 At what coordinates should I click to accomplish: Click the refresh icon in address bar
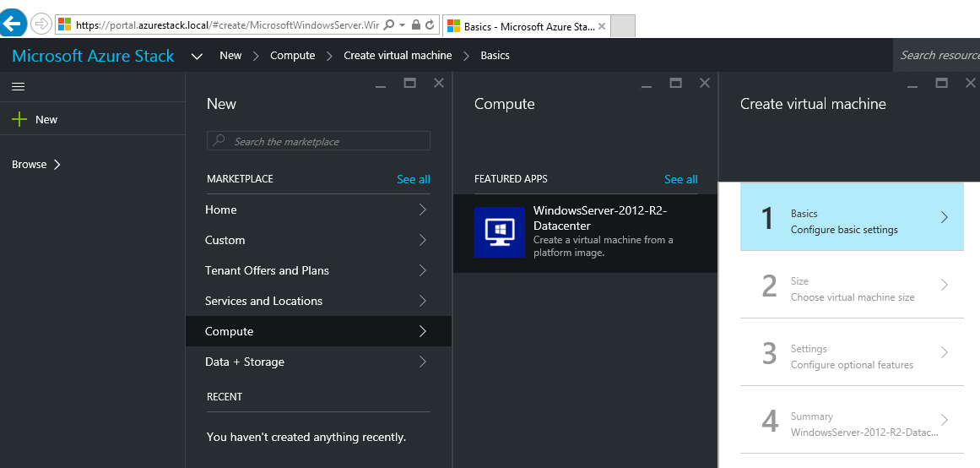pyautogui.click(x=430, y=25)
